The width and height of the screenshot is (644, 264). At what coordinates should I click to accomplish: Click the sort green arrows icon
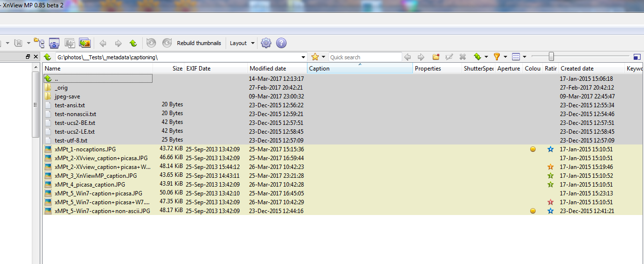pos(477,57)
